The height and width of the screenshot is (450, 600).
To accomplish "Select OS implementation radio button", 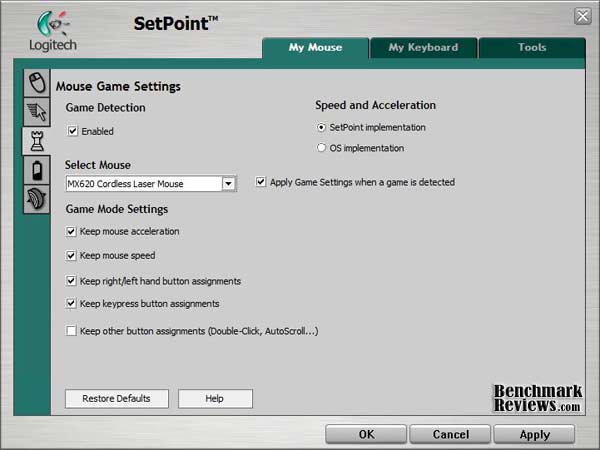I will [321, 148].
